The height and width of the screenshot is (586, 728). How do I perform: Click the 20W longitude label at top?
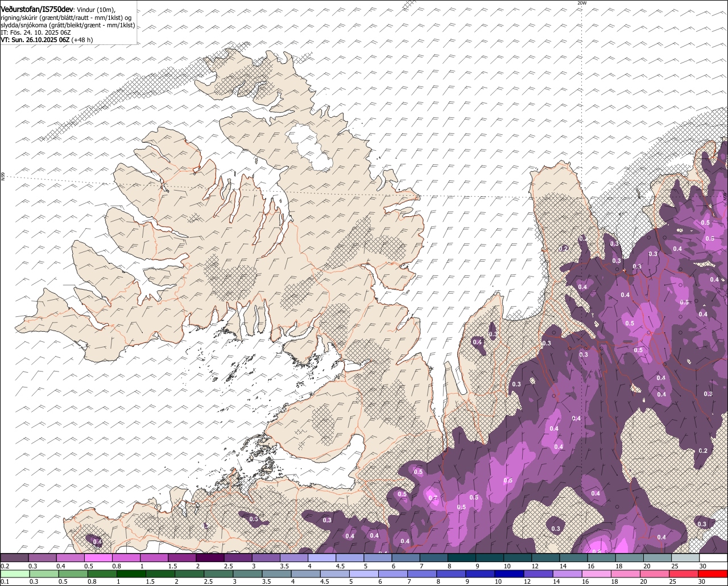tap(581, 3)
